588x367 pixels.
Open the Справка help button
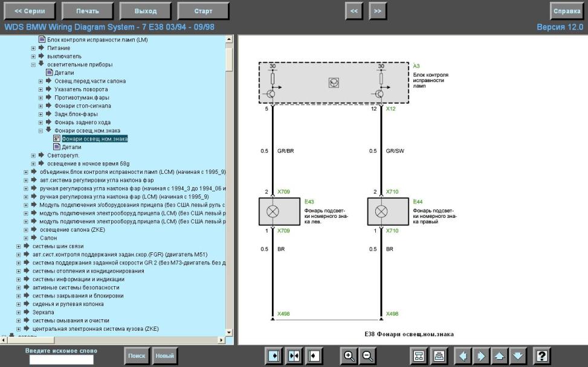click(x=567, y=11)
